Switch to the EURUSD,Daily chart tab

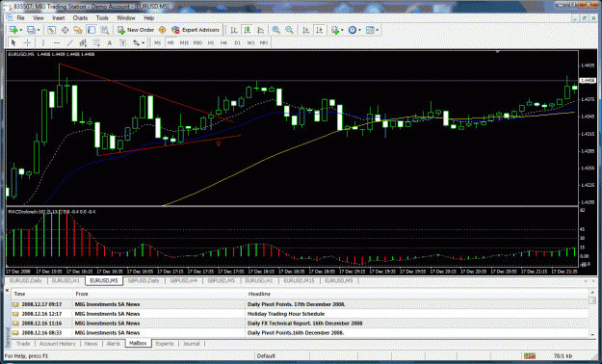[27, 280]
